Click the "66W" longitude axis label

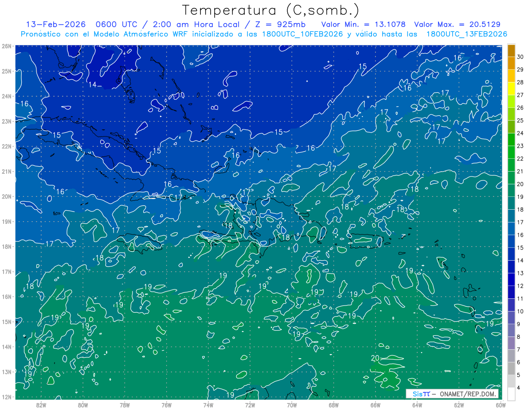click(x=376, y=404)
